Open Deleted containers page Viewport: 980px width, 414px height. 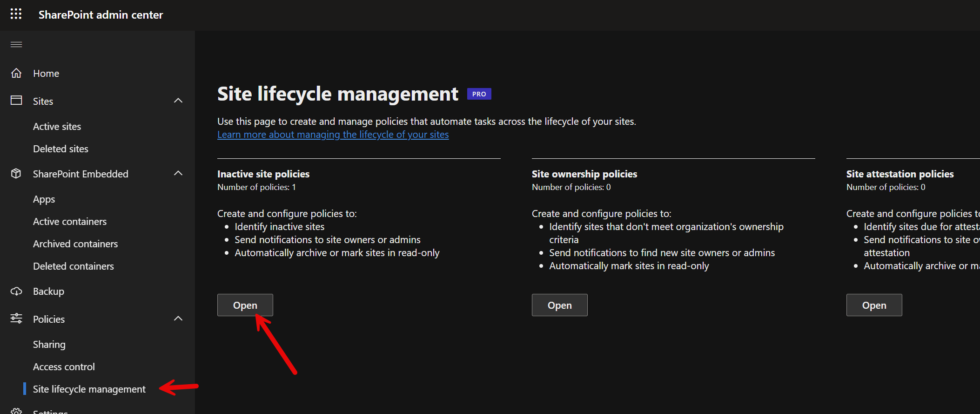pyautogui.click(x=74, y=266)
